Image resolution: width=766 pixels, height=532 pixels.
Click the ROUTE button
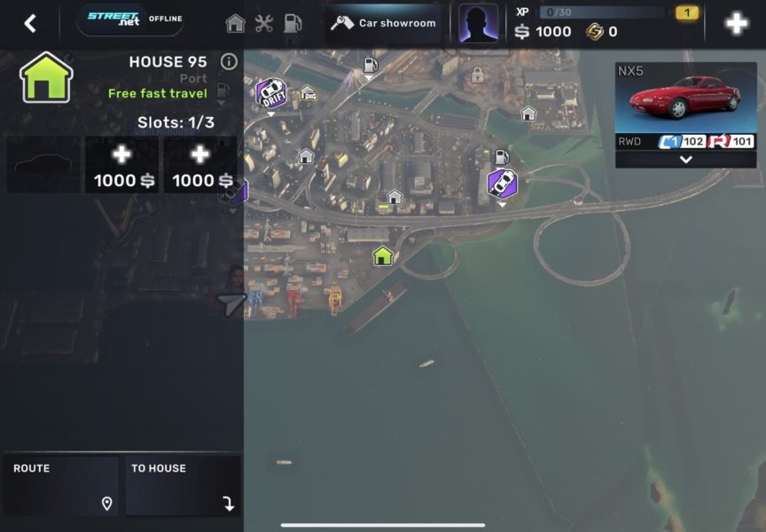[61, 486]
